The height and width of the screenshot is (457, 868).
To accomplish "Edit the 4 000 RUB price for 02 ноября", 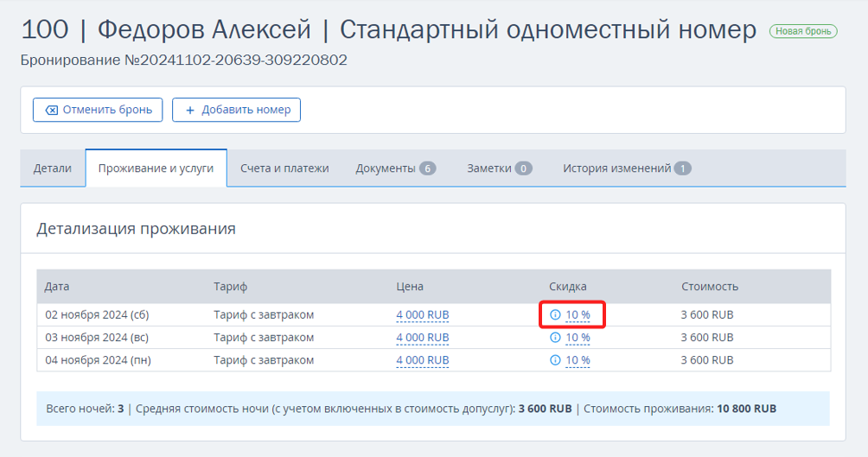I will [423, 314].
